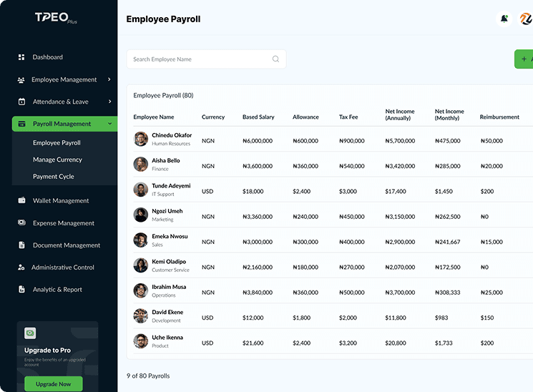Open notifications via the bell icon
This screenshot has height=392, width=533.
(504, 19)
